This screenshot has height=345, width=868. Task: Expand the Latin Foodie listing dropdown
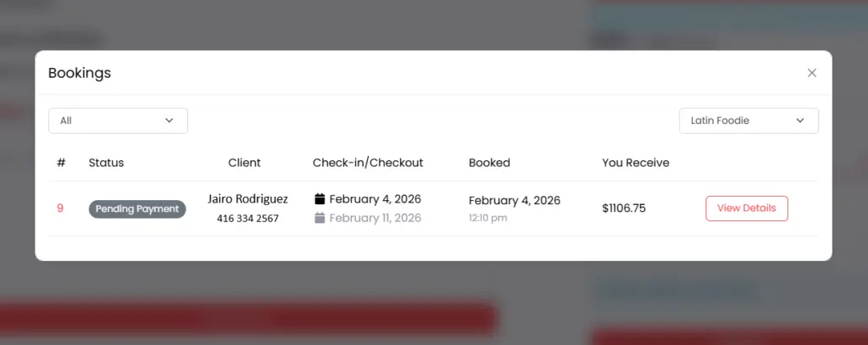pyautogui.click(x=748, y=120)
